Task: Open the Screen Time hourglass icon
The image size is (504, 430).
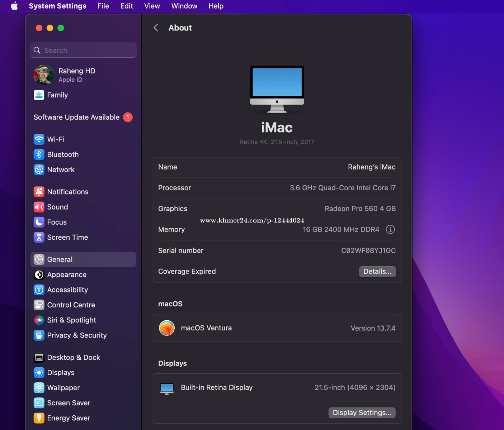Action: 39,237
